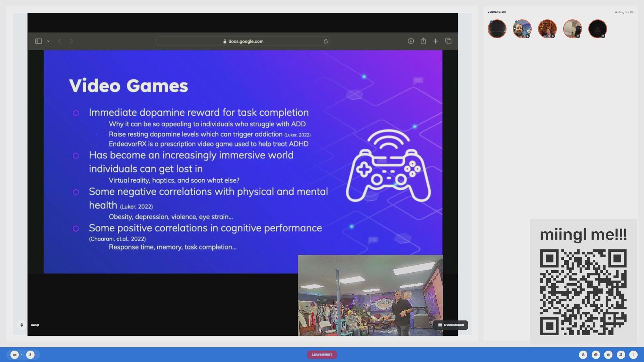Open the Waiting List tab

click(624, 12)
